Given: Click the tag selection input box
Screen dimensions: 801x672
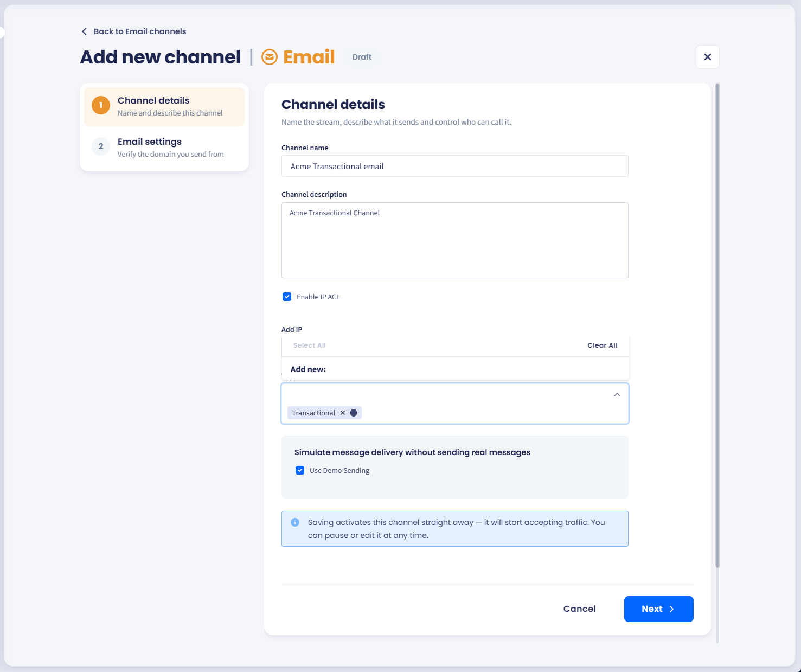Looking at the screenshot, I should point(455,404).
